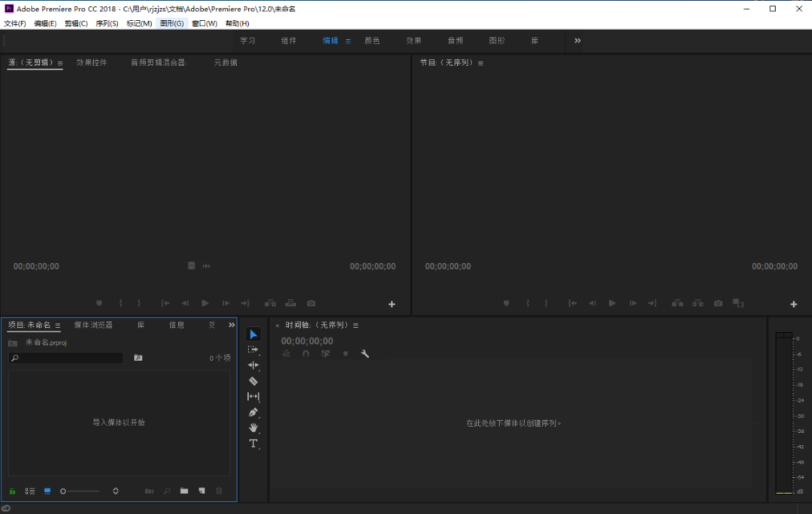The image size is (812, 514).
Task: Click Drag Audio Only icon in source monitor
Action: click(x=206, y=266)
